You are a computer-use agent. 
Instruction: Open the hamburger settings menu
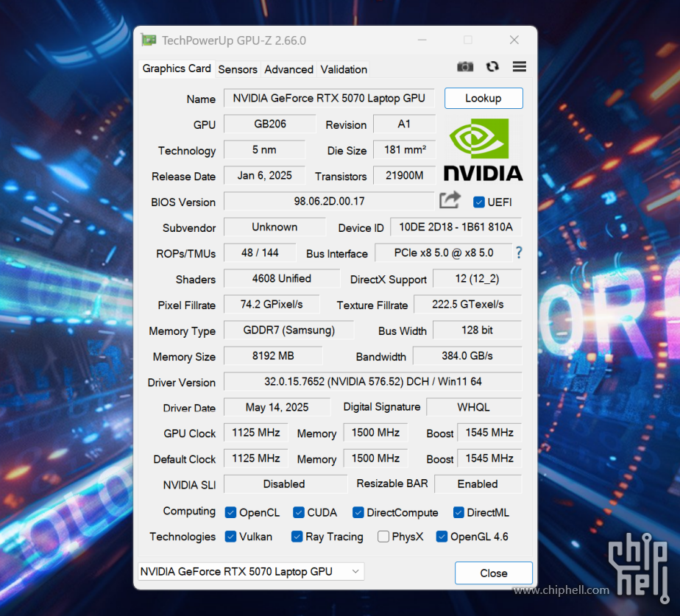click(x=519, y=66)
